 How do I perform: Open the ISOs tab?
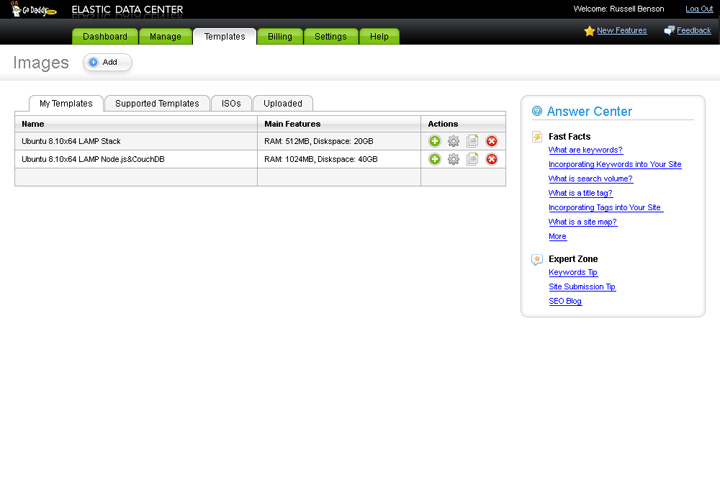coord(231,103)
